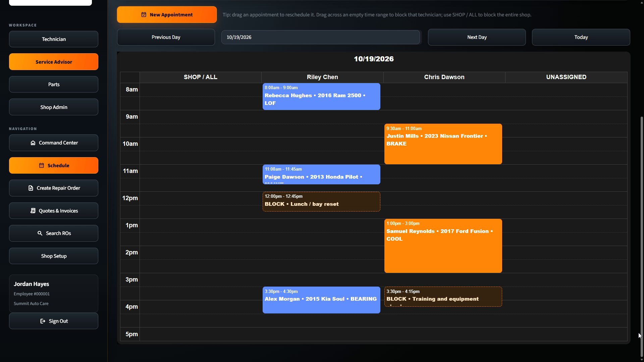644x362 pixels.
Task: Click the SHOP / ALL column header
Action: click(x=201, y=77)
